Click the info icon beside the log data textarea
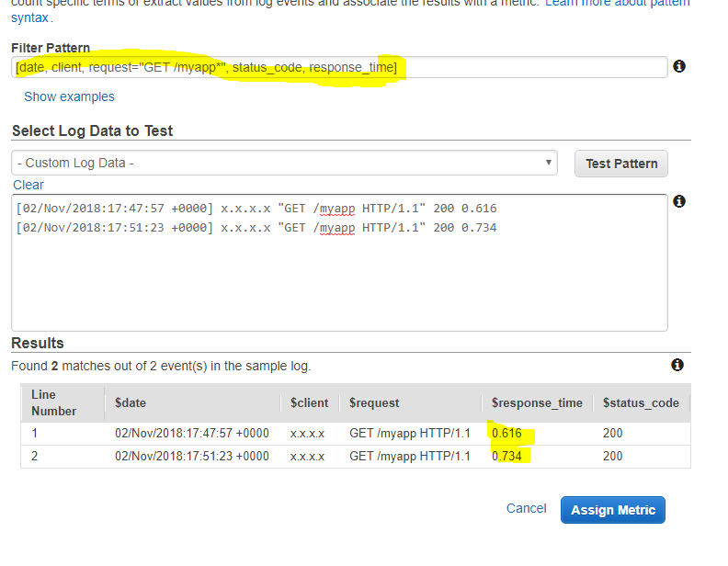This screenshot has height=566, width=728. [x=678, y=201]
